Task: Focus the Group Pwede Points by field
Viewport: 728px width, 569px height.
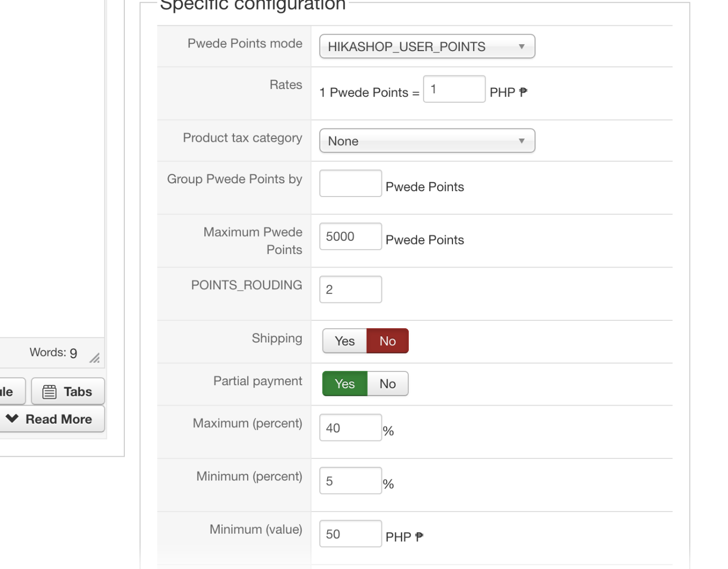Action: (x=350, y=183)
